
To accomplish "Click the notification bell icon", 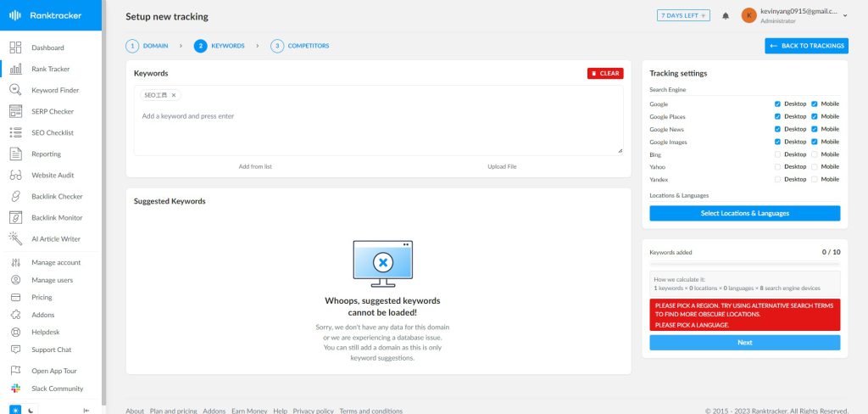I will 726,15.
